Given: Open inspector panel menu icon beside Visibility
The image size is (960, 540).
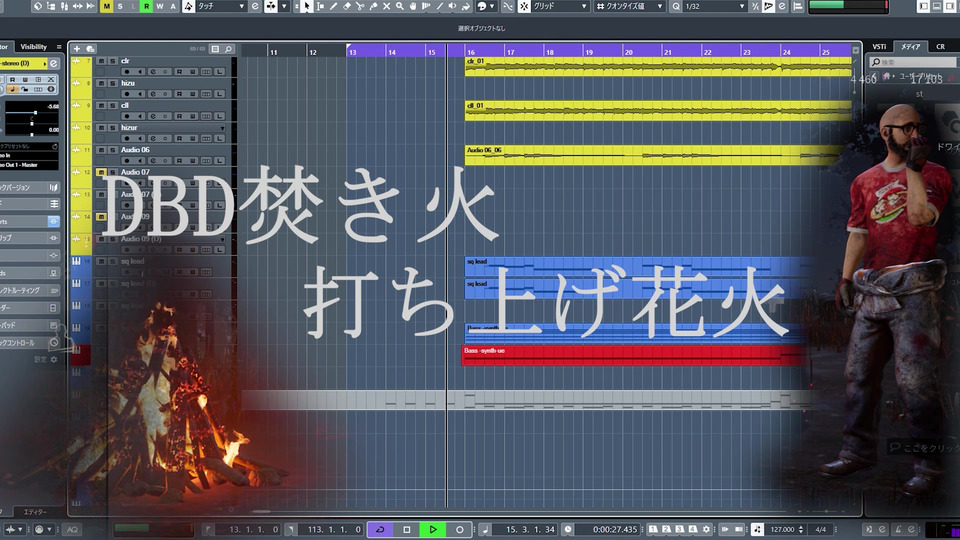Looking at the screenshot, I should coord(59,47).
